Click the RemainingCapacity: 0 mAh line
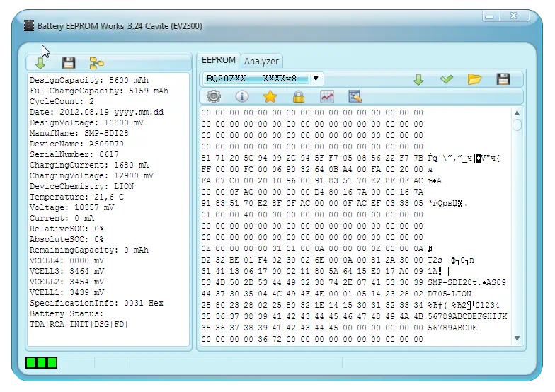555x392 pixels. tap(89, 250)
